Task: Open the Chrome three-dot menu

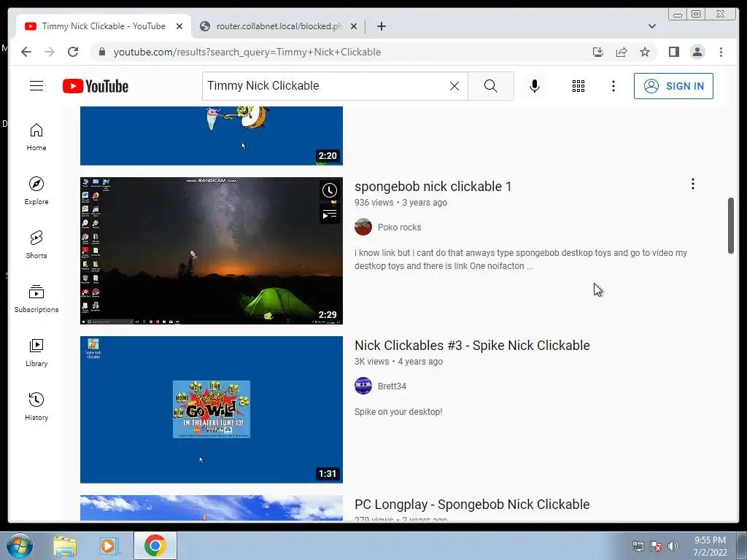Action: [721, 52]
